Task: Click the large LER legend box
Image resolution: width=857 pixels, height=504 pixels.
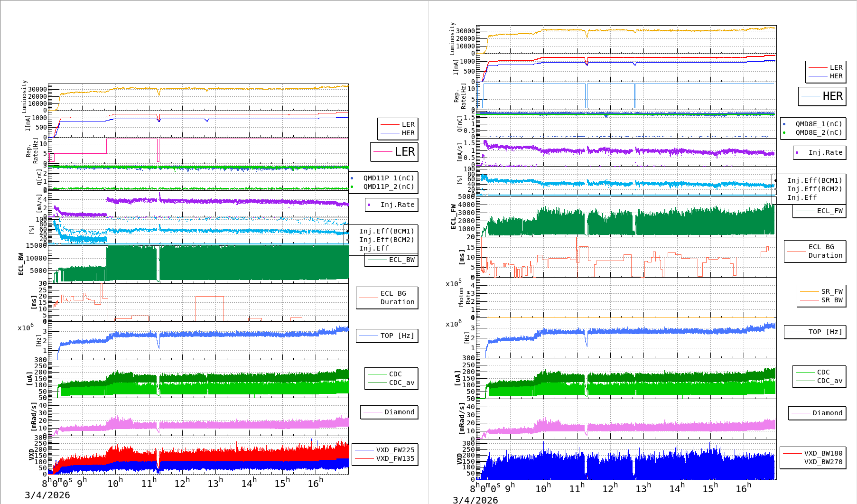Action: [394, 152]
